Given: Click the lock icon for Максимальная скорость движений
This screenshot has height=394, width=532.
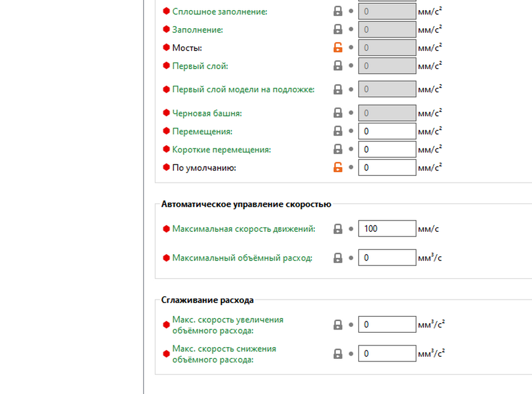Looking at the screenshot, I should [338, 229].
